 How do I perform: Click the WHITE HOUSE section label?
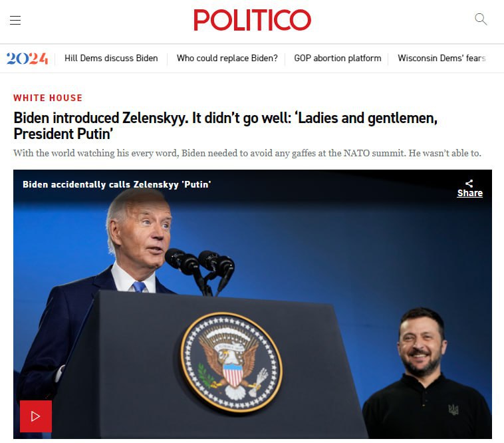[48, 98]
